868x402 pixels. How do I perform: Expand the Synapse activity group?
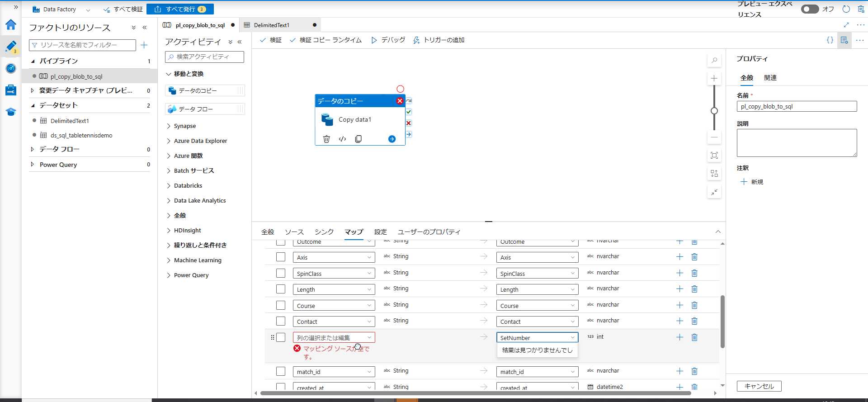pyautogui.click(x=184, y=126)
